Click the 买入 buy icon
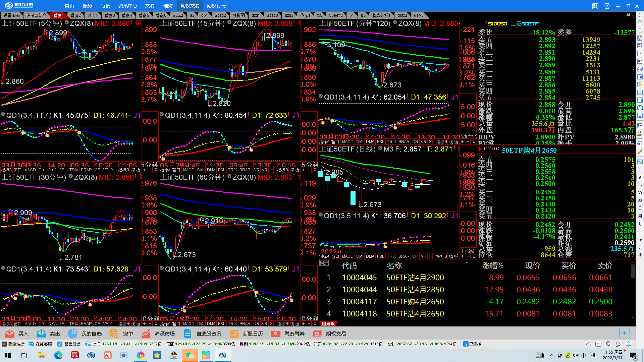The width and height of the screenshot is (644, 362). (x=10, y=334)
